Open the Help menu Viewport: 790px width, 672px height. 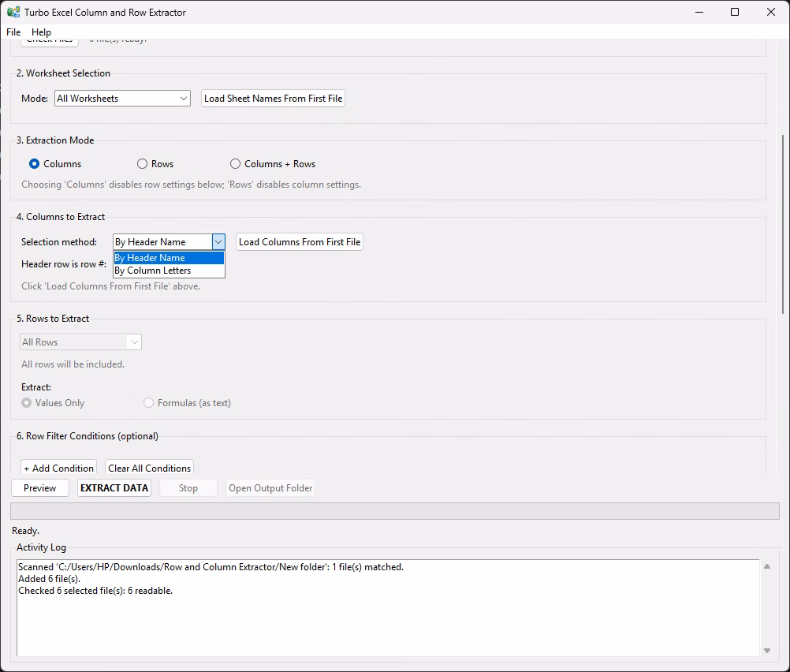[41, 32]
